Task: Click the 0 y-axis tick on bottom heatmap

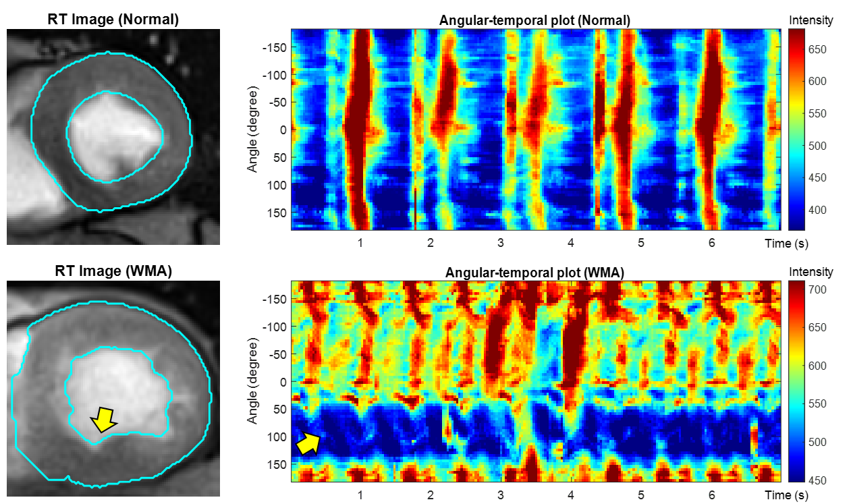Action: pyautogui.click(x=283, y=382)
